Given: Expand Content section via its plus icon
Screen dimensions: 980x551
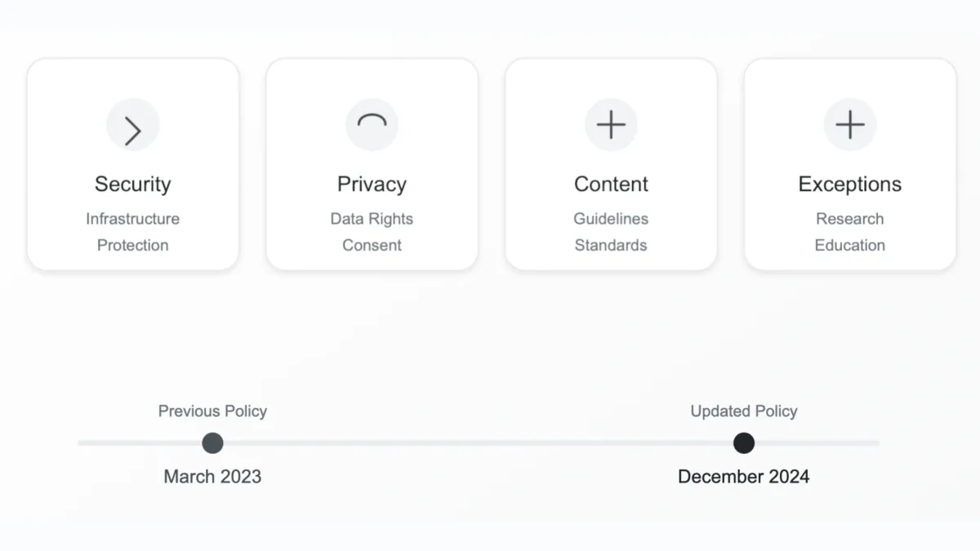Looking at the screenshot, I should 611,125.
